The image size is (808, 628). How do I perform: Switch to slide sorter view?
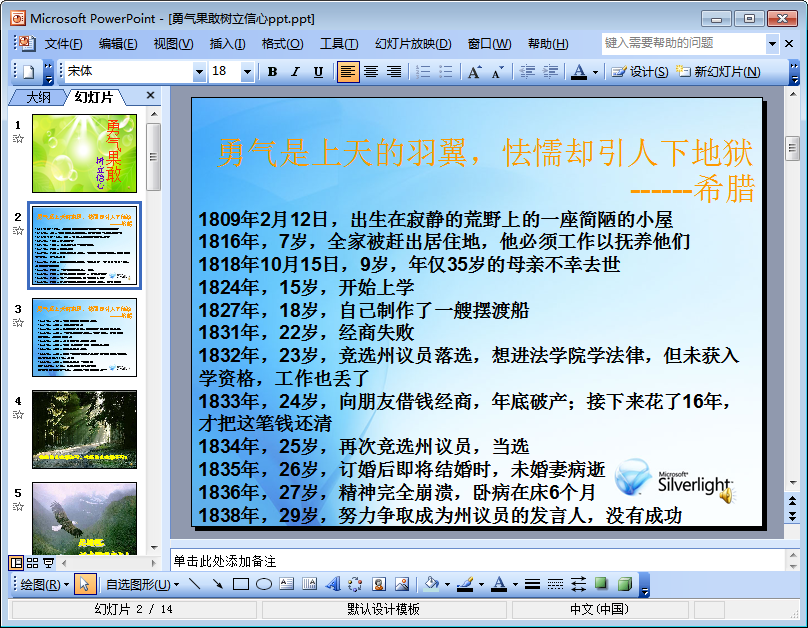pos(32,562)
